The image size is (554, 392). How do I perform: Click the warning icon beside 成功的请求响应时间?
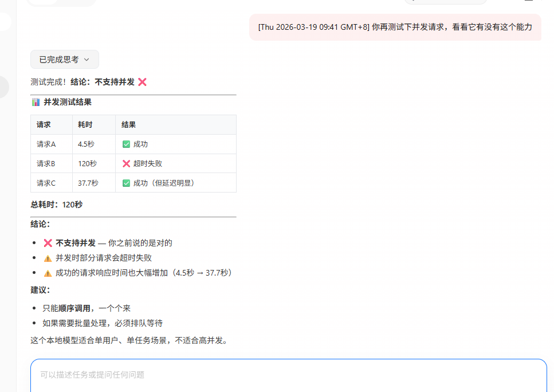pos(48,273)
